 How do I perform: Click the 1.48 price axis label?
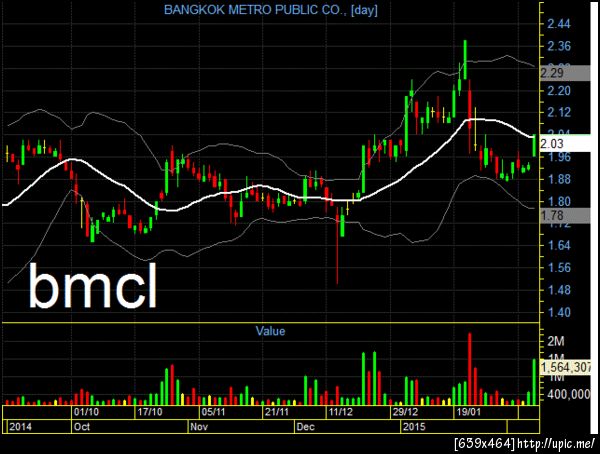tap(559, 290)
